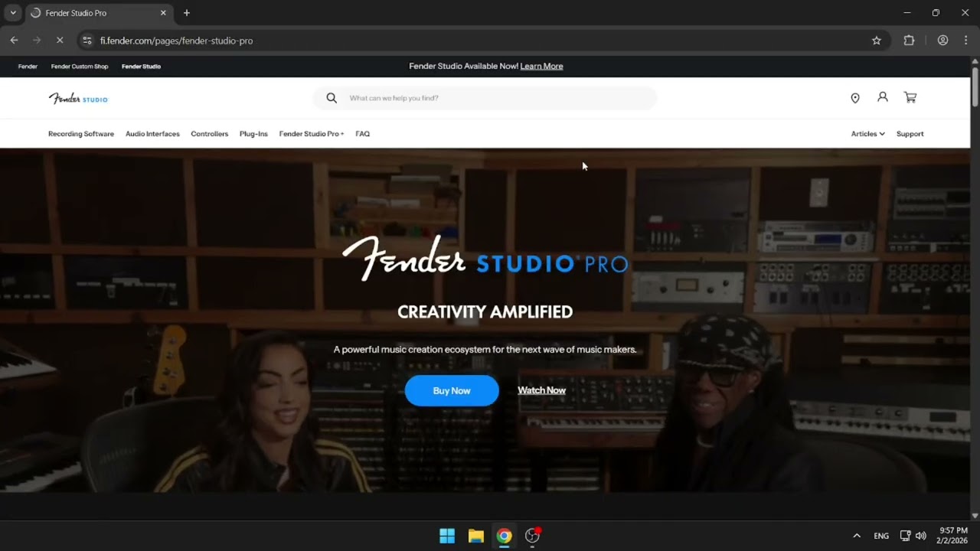
Task: Close the Fender Studio Pro tab
Action: [163, 13]
